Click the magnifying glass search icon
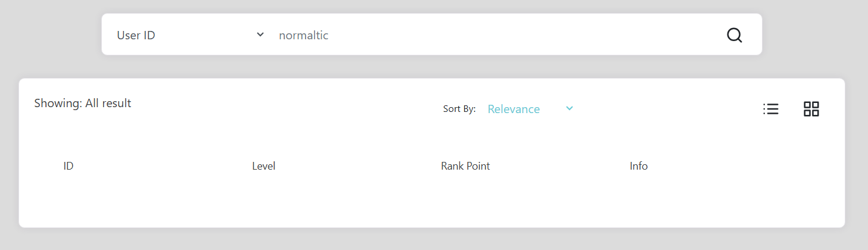This screenshot has width=868, height=250. click(x=735, y=35)
